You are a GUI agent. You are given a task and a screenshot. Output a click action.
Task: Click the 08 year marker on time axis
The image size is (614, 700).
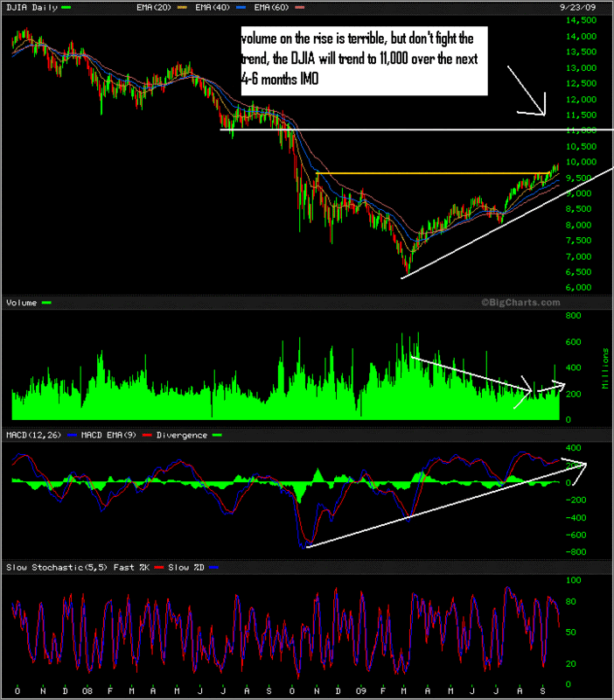point(87,691)
